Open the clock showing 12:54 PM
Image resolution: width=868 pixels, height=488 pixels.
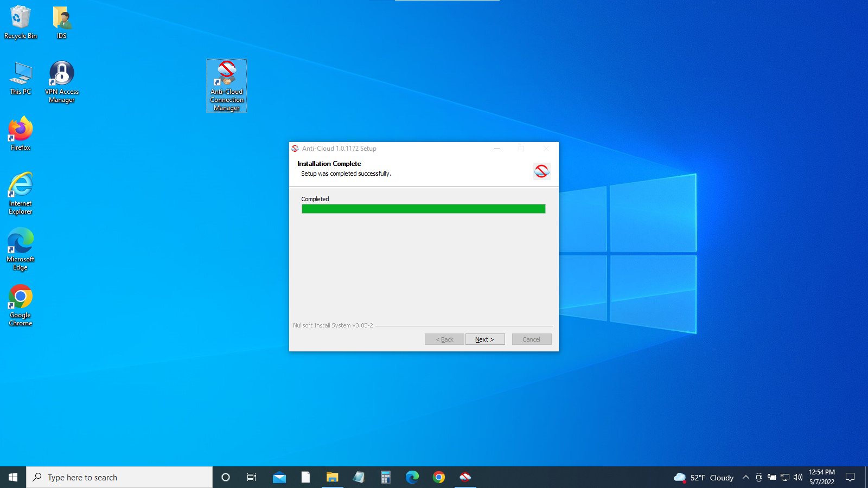pyautogui.click(x=822, y=477)
